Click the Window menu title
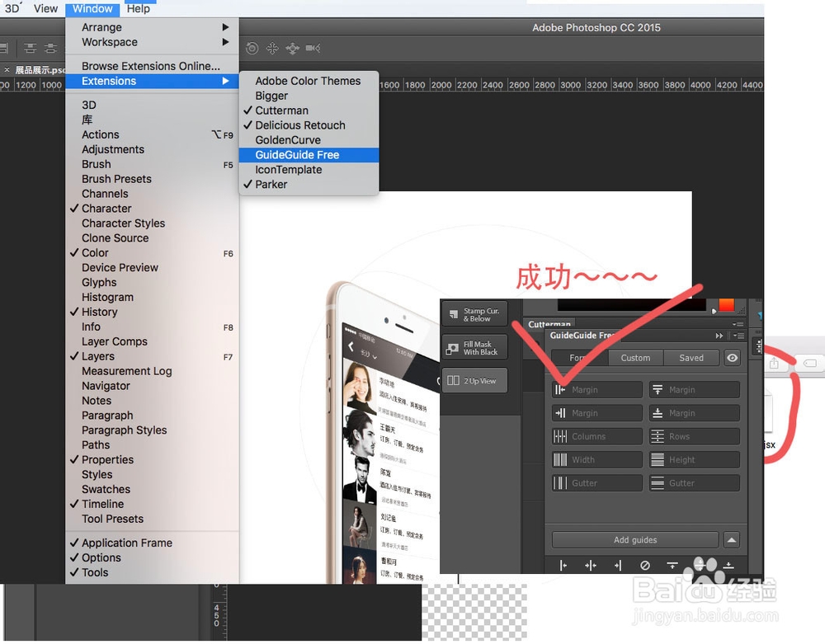The image size is (825, 644). (92, 8)
